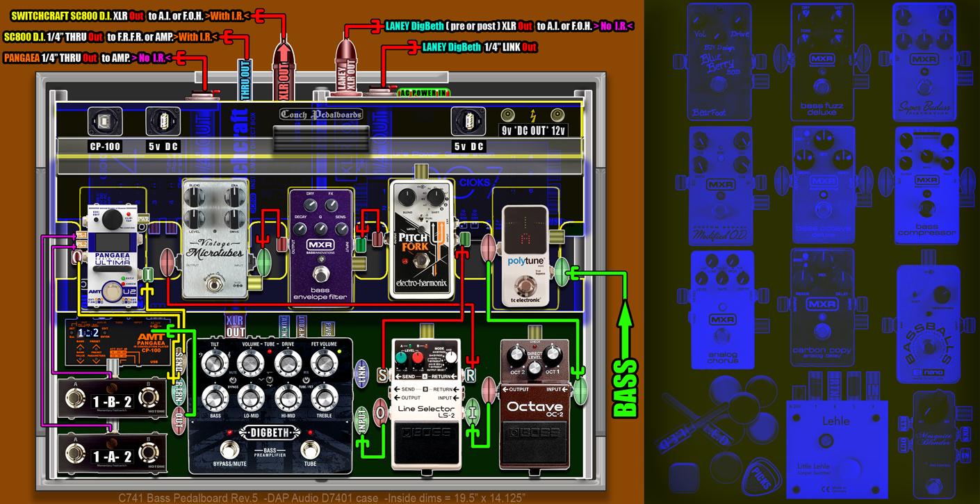Screen dimensions: 980x504
Task: Adjust the DigBeth Lo-Mid knob
Action: tap(250, 398)
